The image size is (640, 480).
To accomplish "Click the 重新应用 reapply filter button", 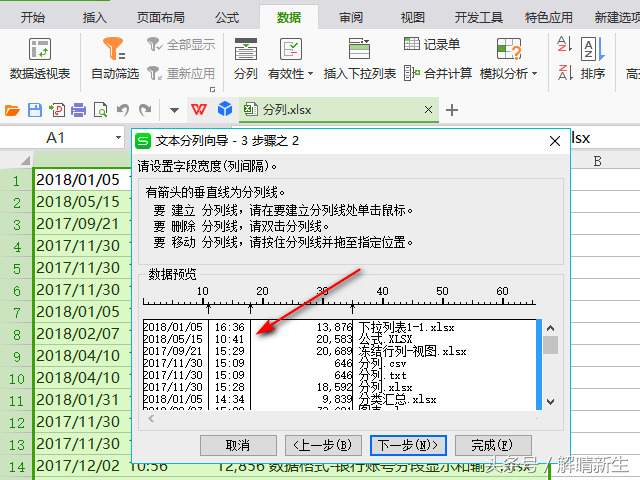I will pos(181,73).
